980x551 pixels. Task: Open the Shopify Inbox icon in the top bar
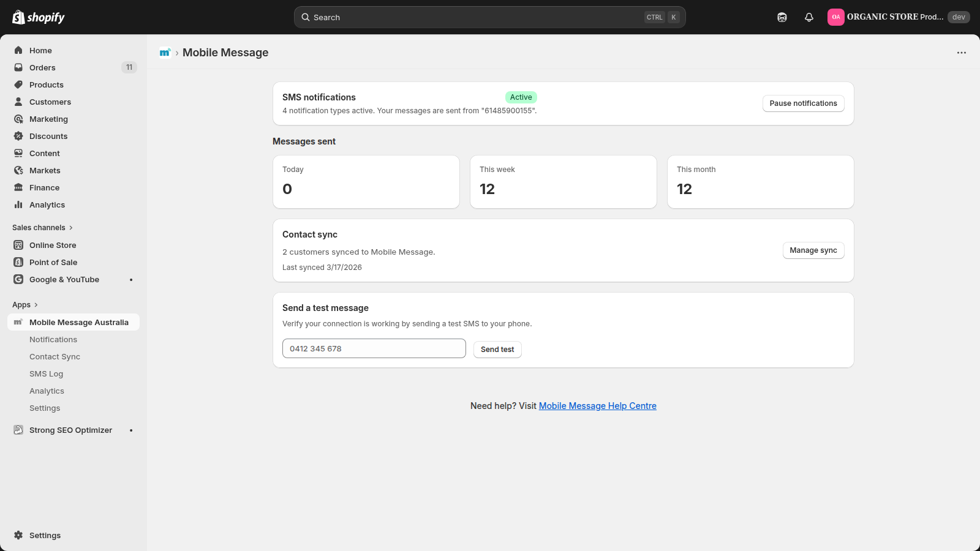pyautogui.click(x=782, y=17)
